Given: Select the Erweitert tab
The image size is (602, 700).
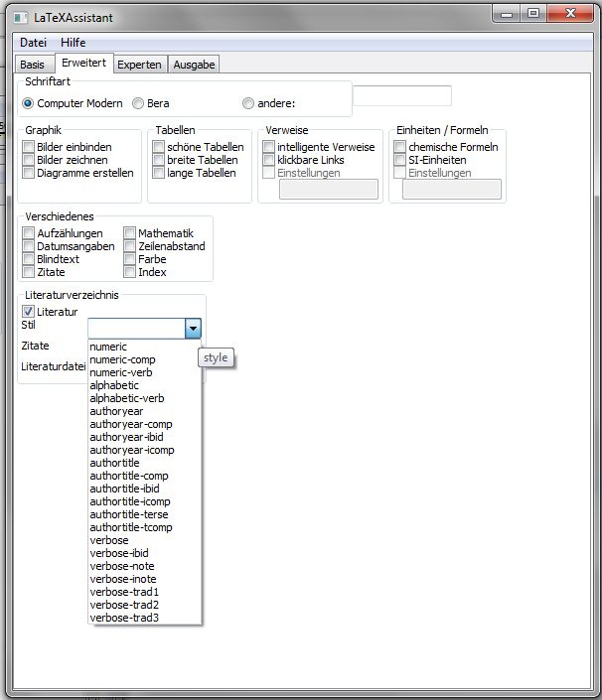Looking at the screenshot, I should [84, 63].
